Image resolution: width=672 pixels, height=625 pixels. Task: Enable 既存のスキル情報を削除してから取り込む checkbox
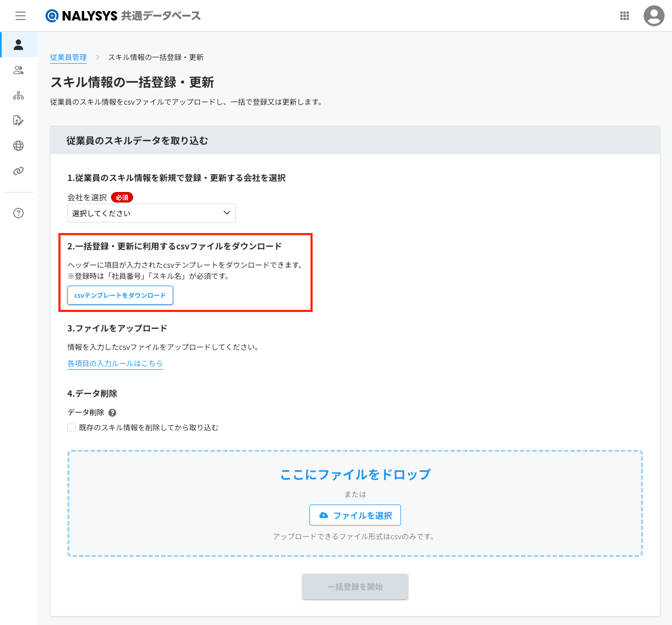click(x=72, y=428)
